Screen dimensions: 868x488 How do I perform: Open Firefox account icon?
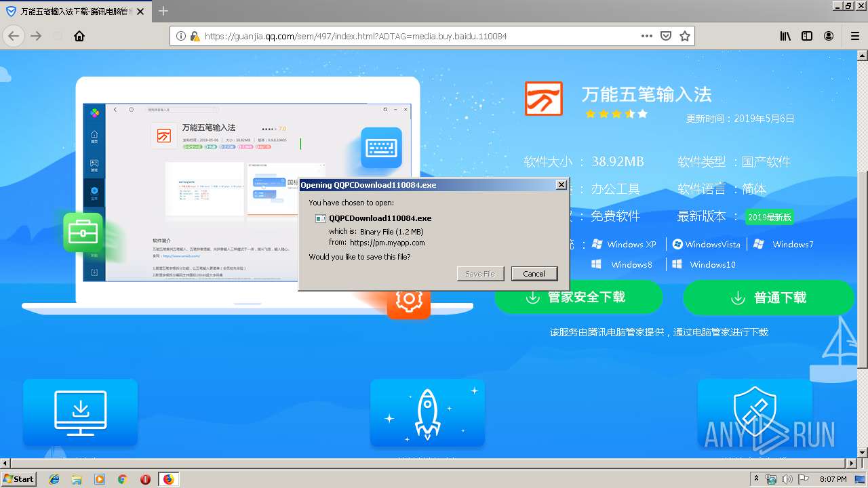coord(829,36)
